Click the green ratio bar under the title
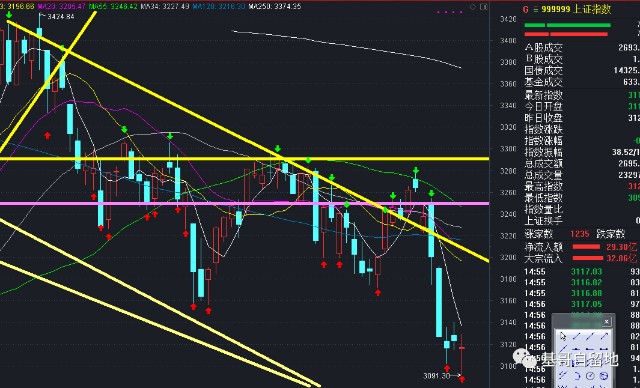 (567, 25)
